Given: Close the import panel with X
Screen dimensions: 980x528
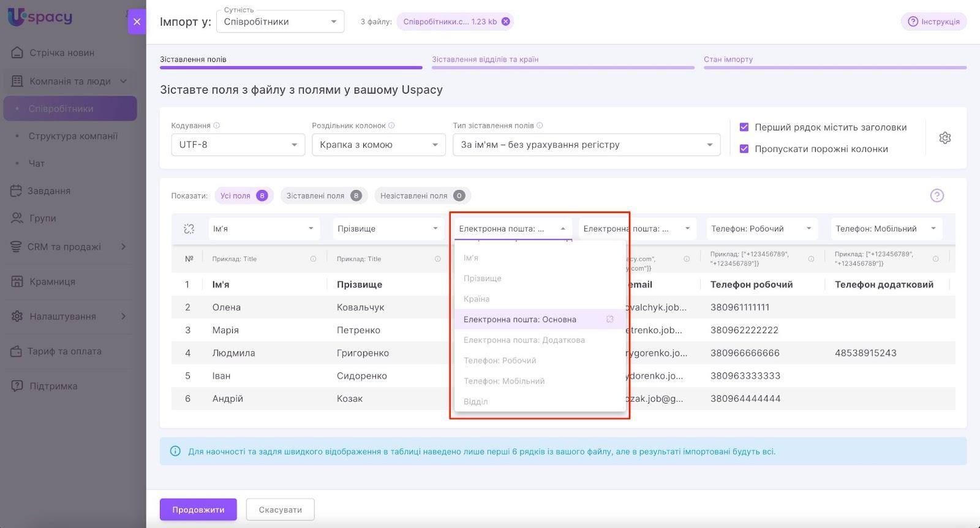Looking at the screenshot, I should coord(137,21).
